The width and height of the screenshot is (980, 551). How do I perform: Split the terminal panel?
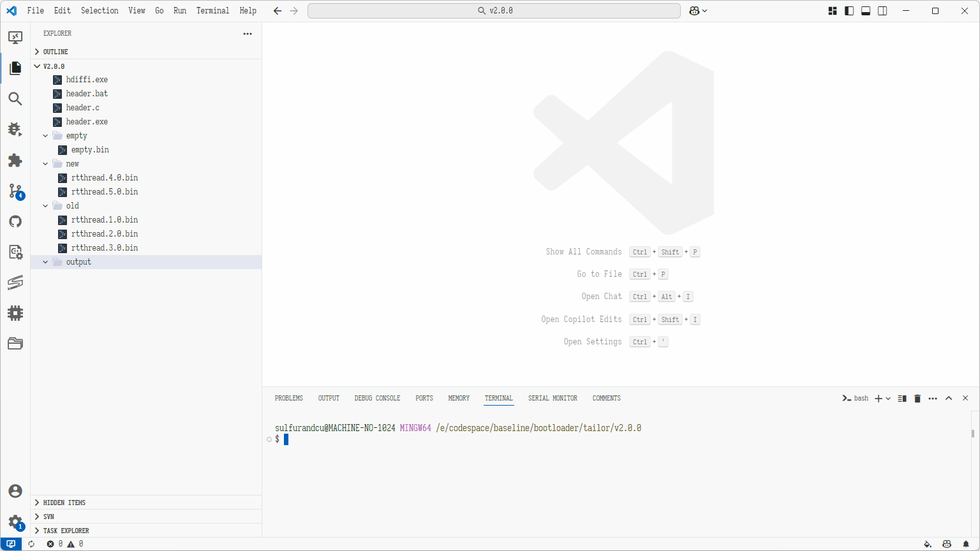(902, 399)
